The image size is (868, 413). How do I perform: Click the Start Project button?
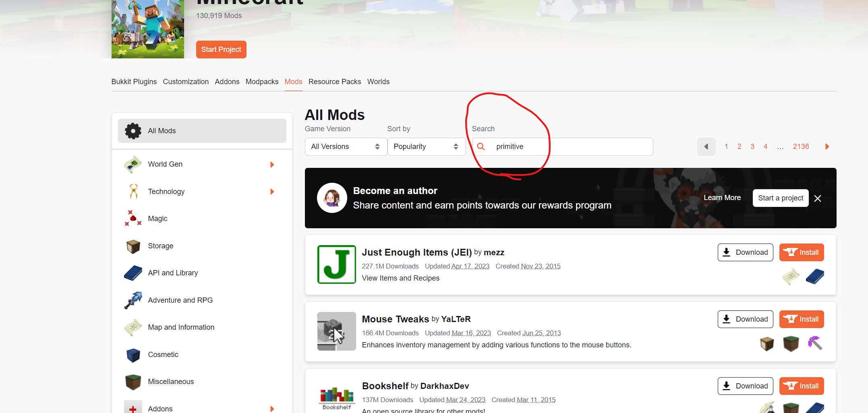[221, 50]
